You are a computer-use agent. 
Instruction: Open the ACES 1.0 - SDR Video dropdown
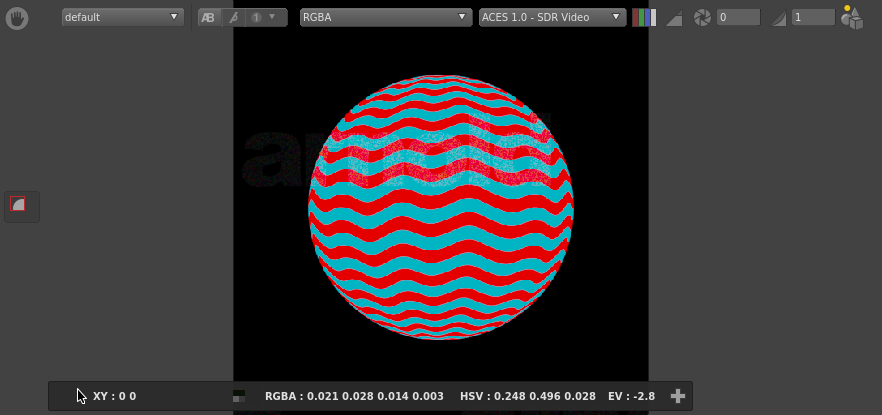pyautogui.click(x=552, y=17)
